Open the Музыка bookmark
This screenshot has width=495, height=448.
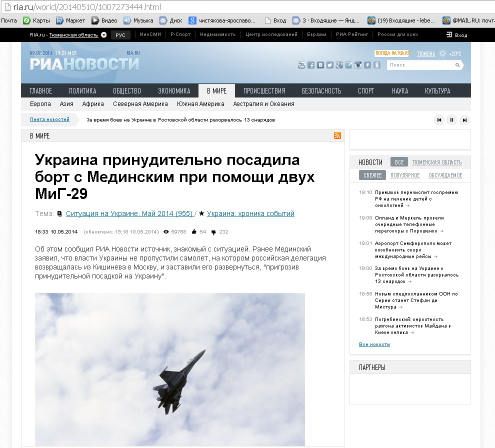(x=138, y=20)
